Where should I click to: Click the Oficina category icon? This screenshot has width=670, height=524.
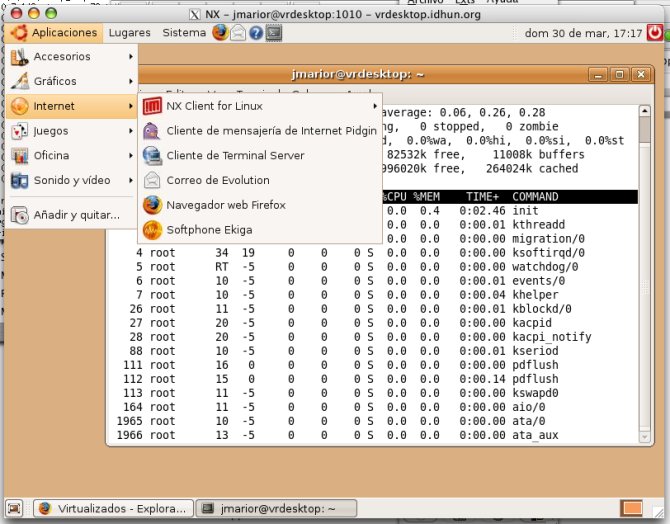point(19,156)
